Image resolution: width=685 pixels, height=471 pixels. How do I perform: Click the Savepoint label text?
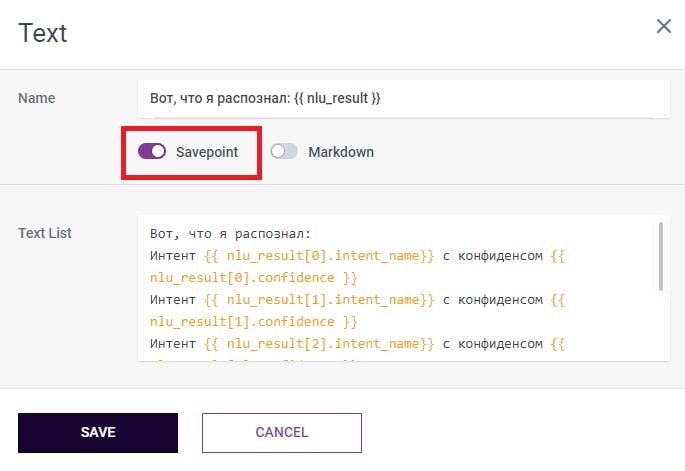tap(206, 152)
